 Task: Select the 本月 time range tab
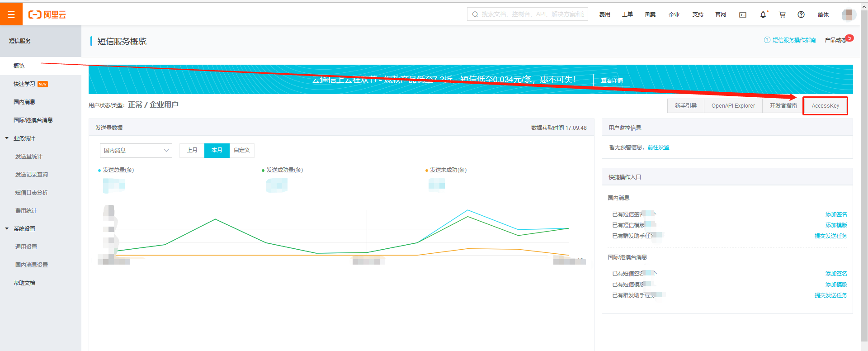(x=217, y=150)
